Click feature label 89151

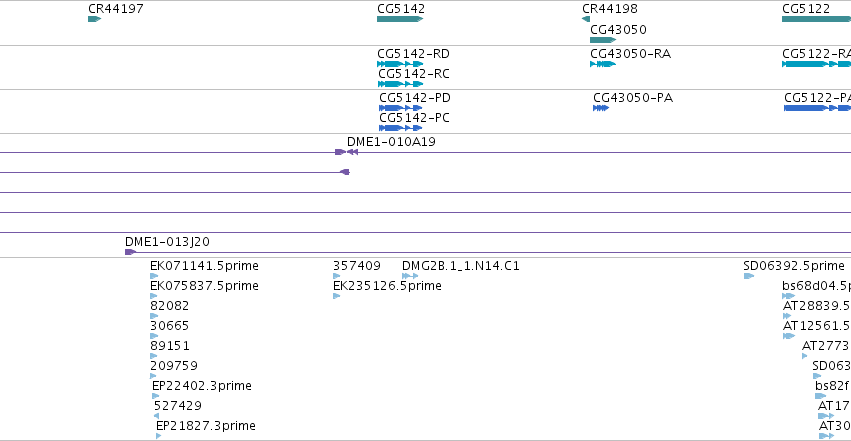pyautogui.click(x=169, y=346)
